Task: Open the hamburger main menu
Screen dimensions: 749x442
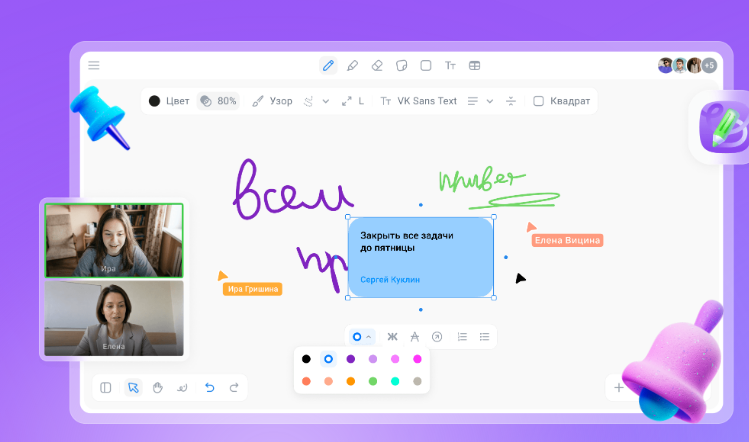Action: click(94, 65)
